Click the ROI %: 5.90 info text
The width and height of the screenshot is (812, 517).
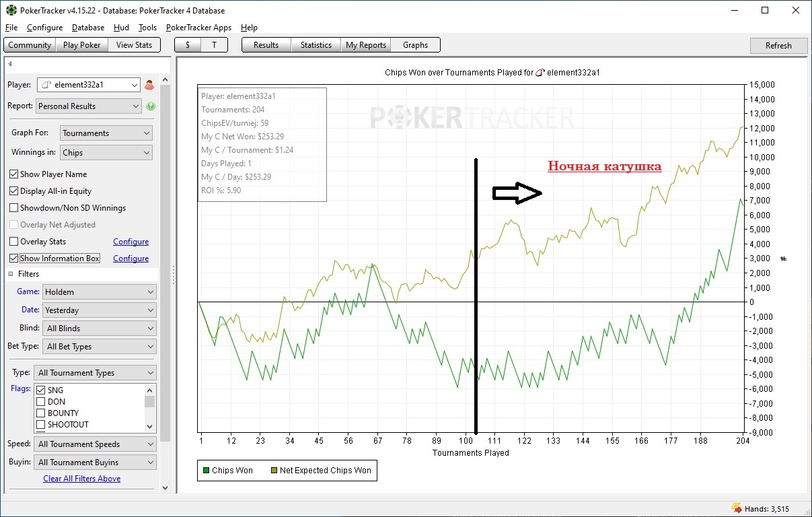[x=221, y=191]
